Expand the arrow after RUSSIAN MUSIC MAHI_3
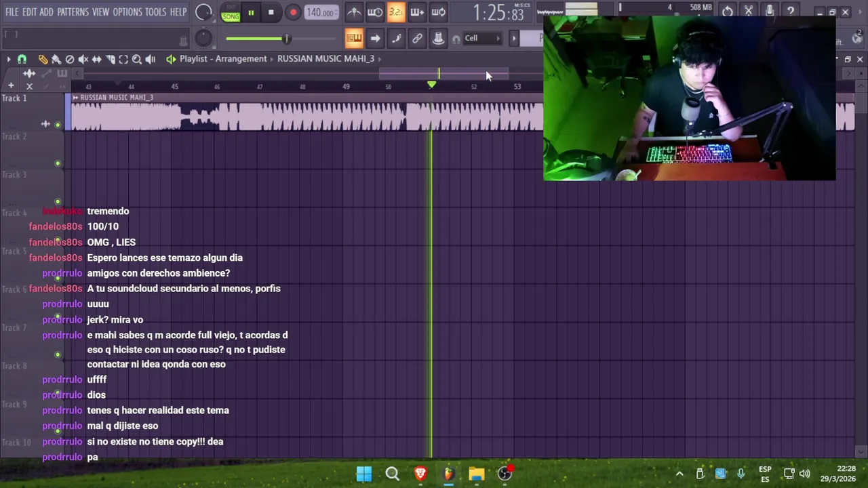The image size is (868, 488). [380, 59]
